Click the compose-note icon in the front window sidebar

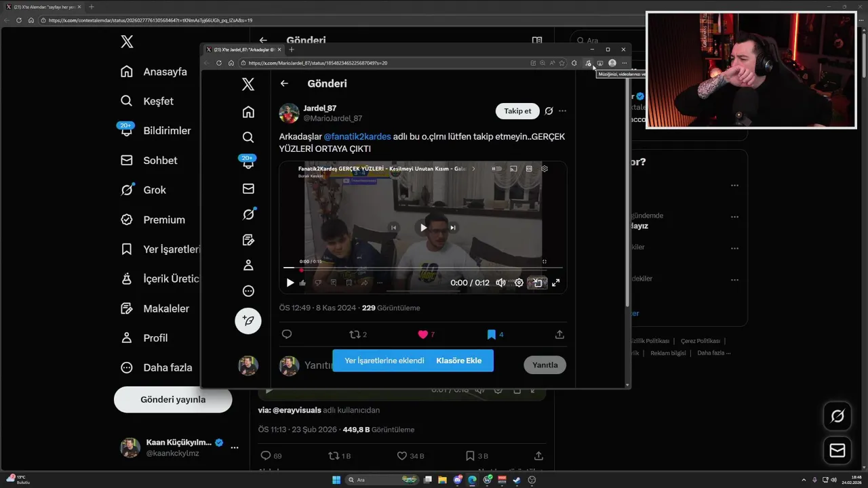(x=248, y=239)
